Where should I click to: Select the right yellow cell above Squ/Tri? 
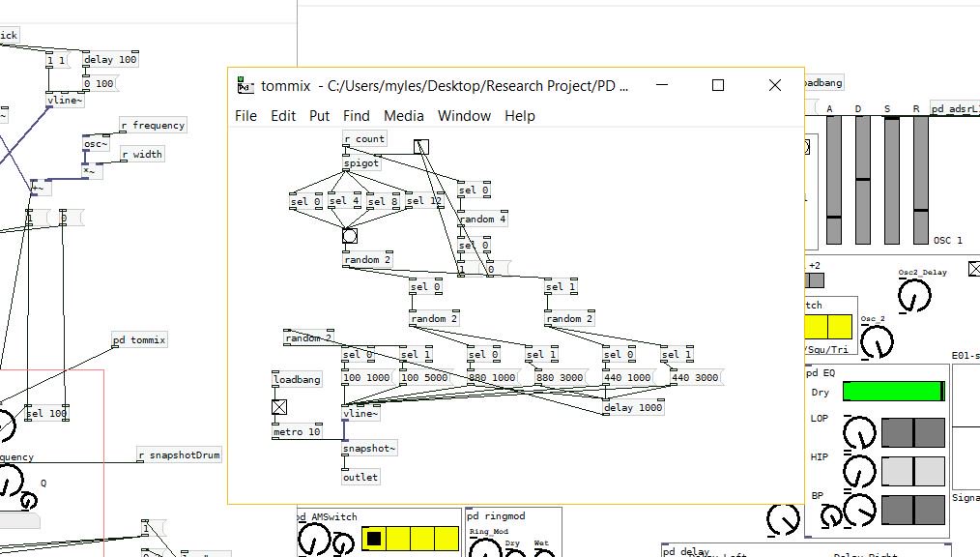pos(840,326)
